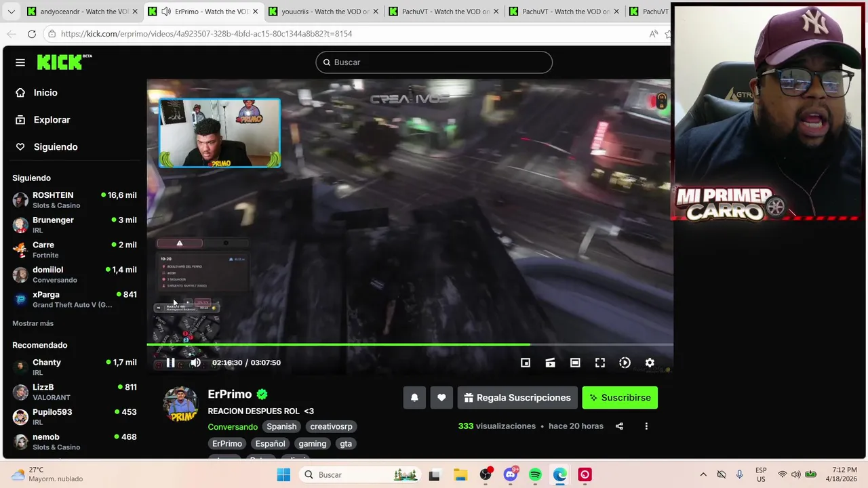
Task: Create a clip with the clip icon
Action: tap(550, 363)
